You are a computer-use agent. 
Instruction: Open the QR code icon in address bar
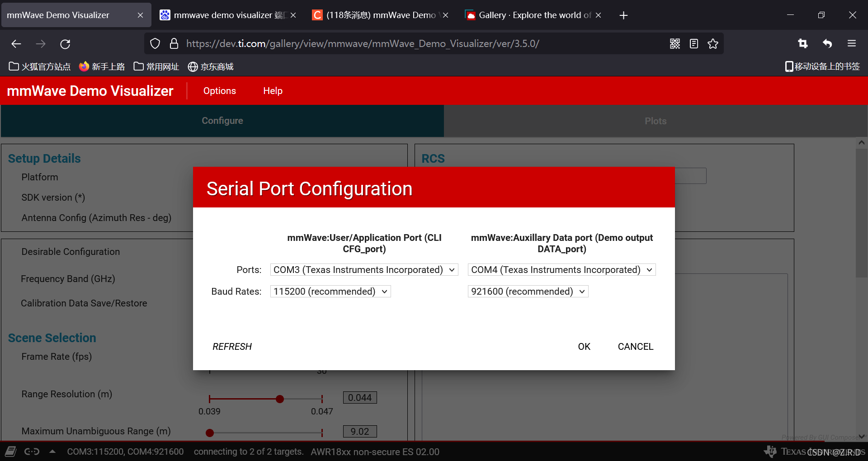[675, 44]
